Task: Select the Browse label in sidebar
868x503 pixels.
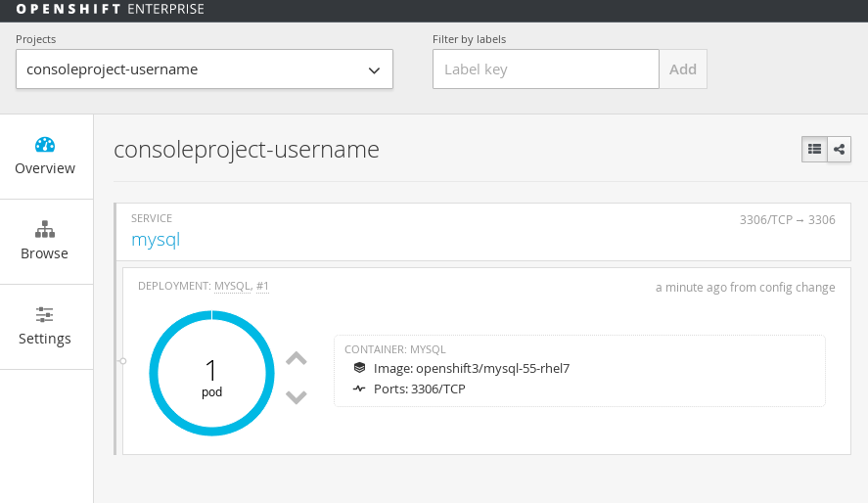Action: (44, 253)
